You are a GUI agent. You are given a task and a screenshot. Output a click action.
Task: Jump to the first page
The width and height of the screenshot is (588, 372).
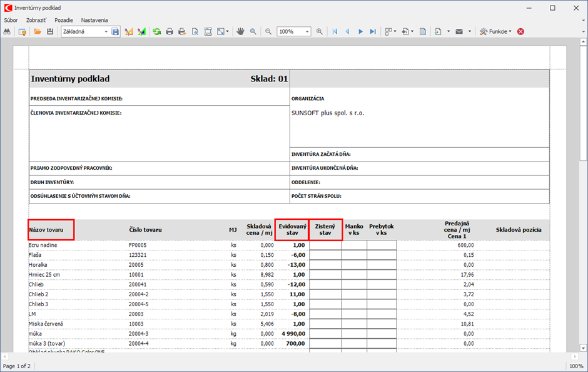(335, 31)
